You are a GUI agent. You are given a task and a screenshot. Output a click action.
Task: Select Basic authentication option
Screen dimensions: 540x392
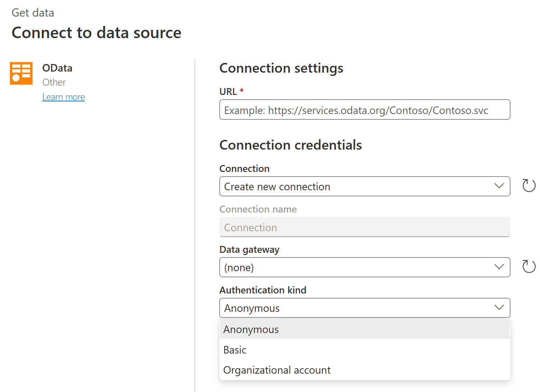(235, 349)
